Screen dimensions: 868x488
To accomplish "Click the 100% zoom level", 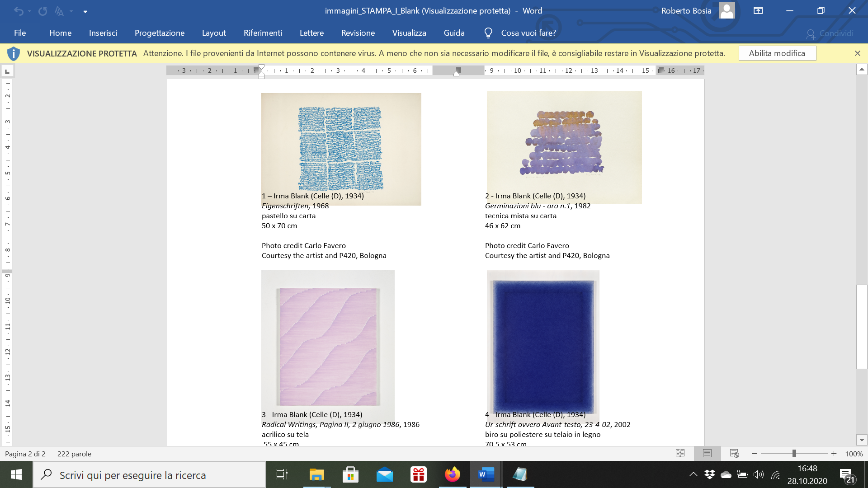I will tap(854, 454).
